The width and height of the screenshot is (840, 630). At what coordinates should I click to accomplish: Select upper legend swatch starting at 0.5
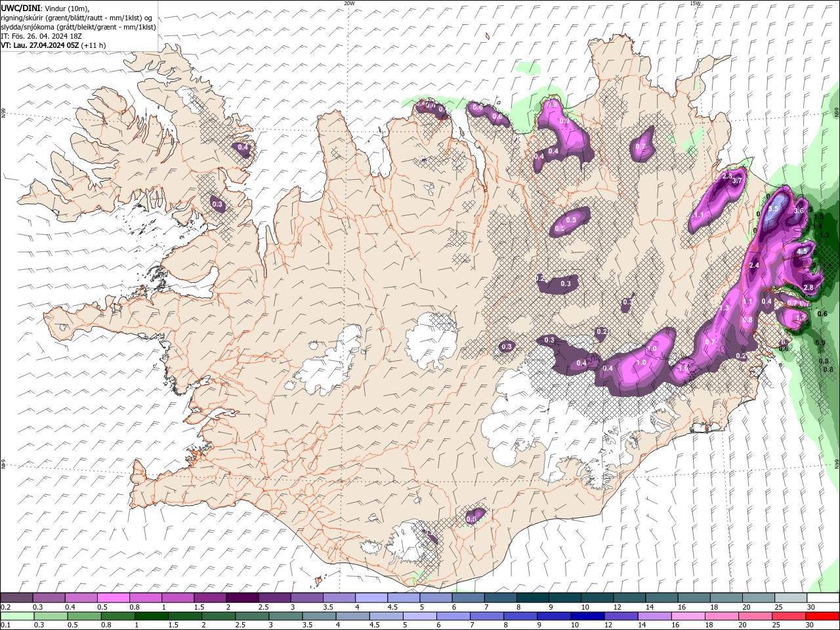(113, 598)
